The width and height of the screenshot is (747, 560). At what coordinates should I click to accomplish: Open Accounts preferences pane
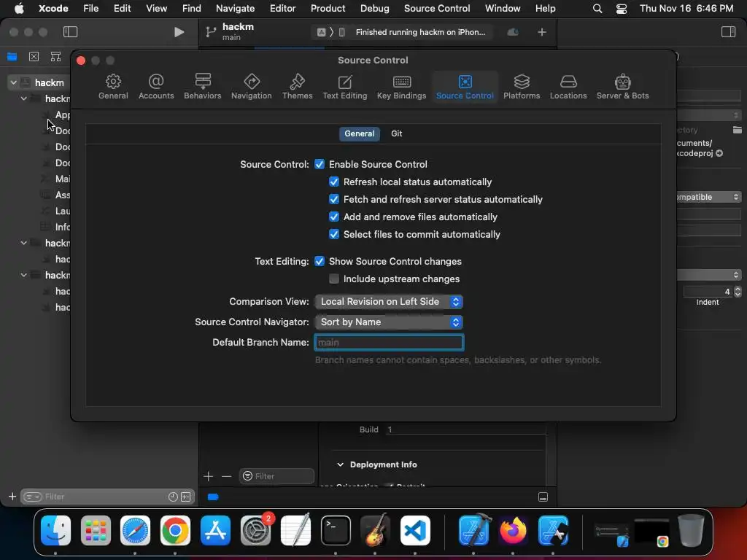[156, 87]
